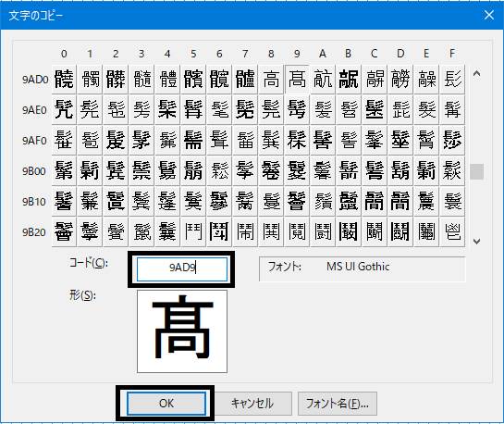Select character 髻 at code 9AFB

coord(349,141)
